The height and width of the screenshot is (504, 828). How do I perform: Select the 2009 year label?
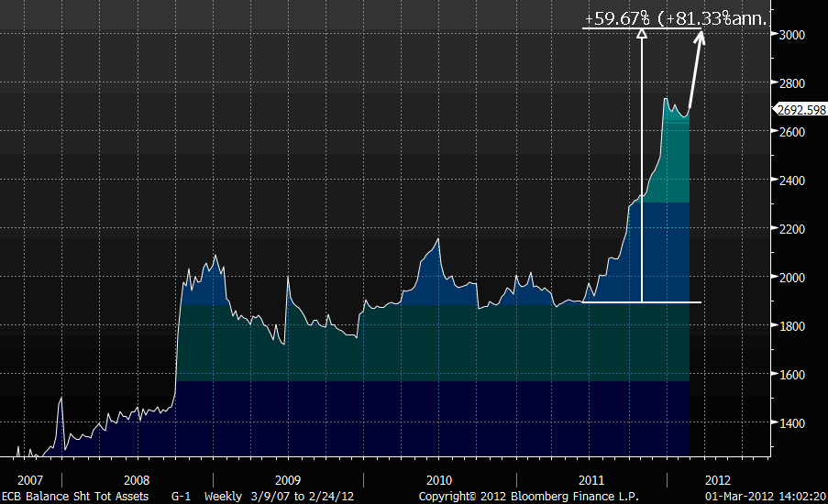[x=288, y=480]
